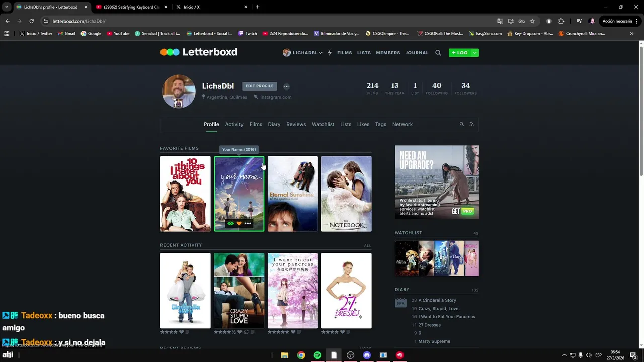
Task: Search within profile using small magnifier icon
Action: (x=462, y=124)
